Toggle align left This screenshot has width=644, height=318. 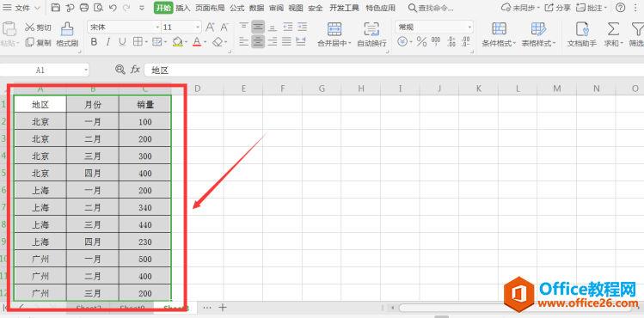click(244, 41)
